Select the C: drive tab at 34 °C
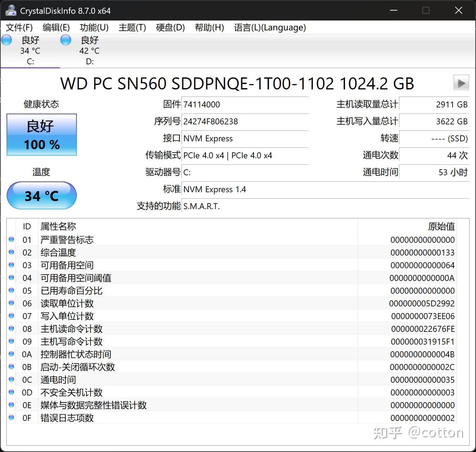 click(30, 51)
